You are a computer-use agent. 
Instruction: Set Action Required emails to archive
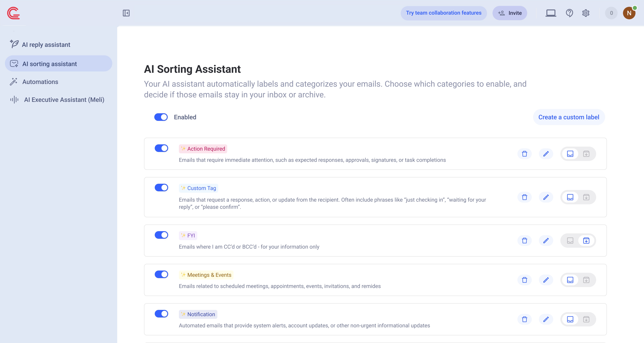[586, 154]
